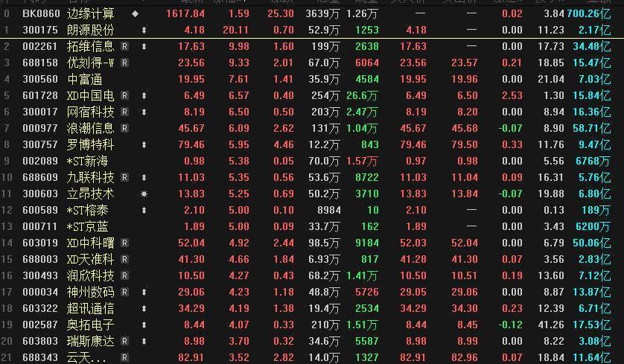
Task: Select stock name 网宿科技
Action: tap(90, 112)
